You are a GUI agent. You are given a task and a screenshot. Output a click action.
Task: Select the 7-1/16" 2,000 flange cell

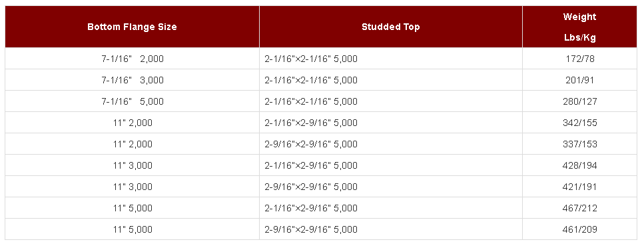tap(133, 59)
